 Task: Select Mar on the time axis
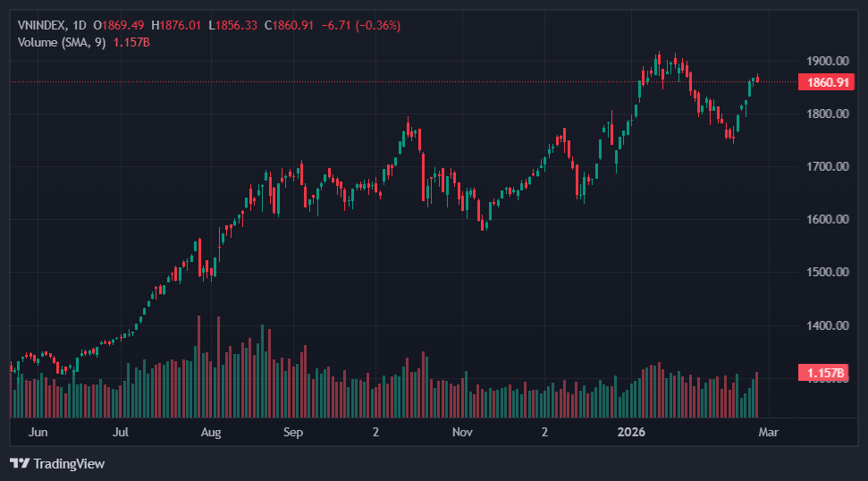coord(769,432)
